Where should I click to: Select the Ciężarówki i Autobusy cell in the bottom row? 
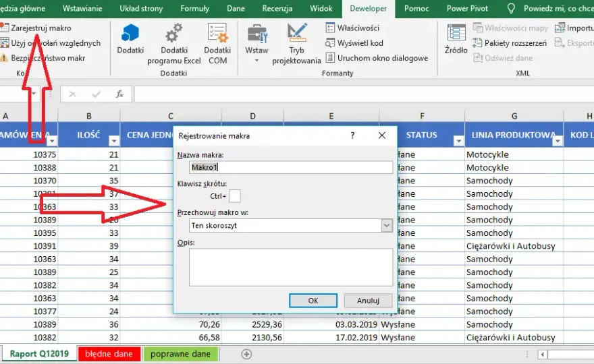tap(514, 338)
